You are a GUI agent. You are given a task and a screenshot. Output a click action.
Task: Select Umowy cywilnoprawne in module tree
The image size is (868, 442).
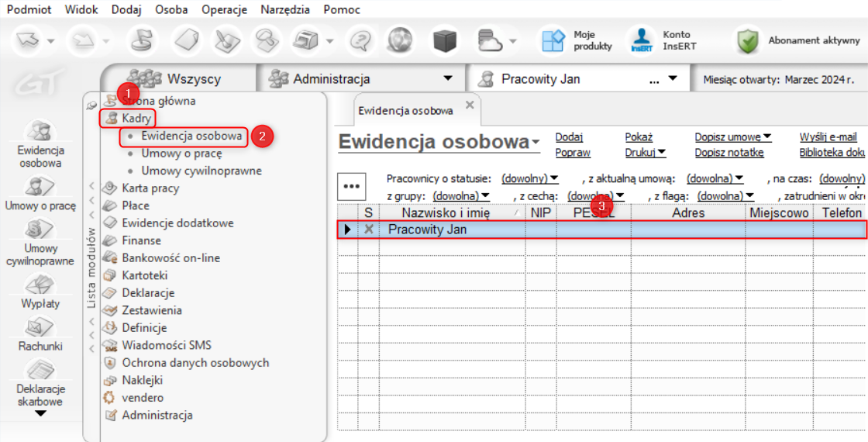pyautogui.click(x=201, y=171)
